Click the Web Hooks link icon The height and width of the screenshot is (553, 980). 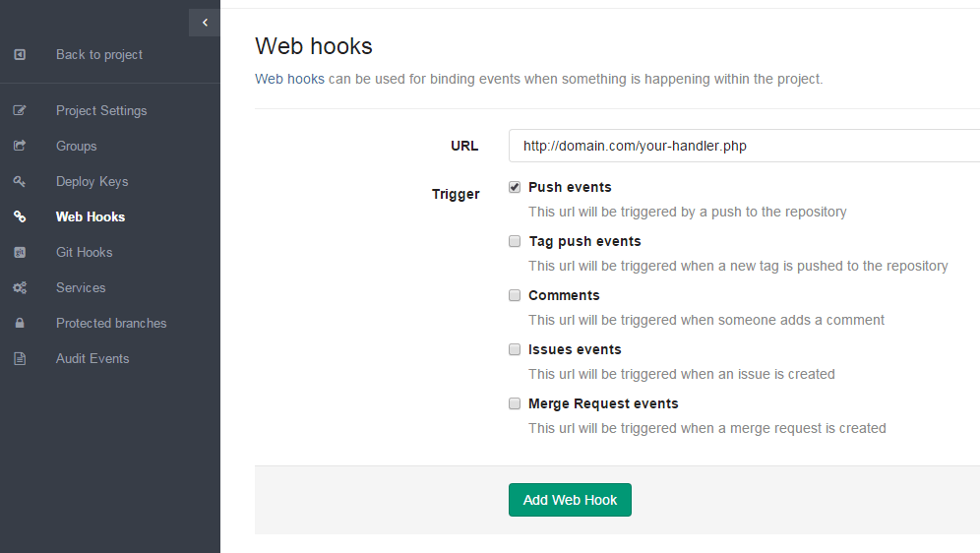point(20,217)
